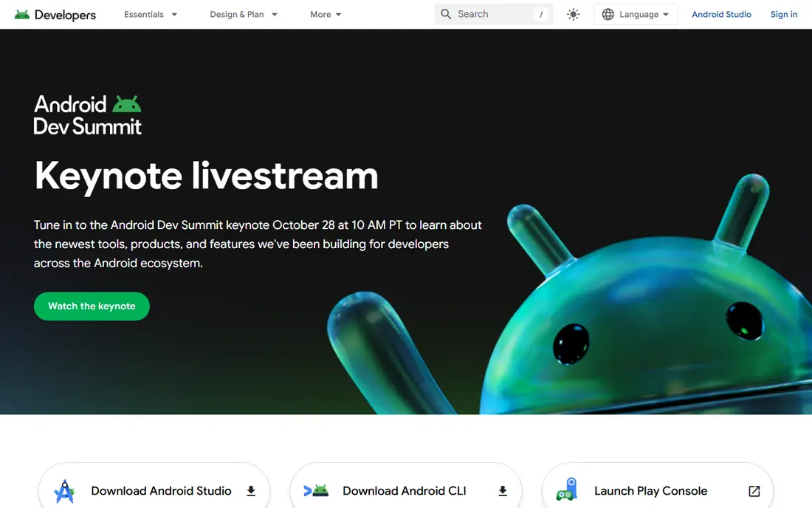Click external link icon on Play Console
The height and width of the screenshot is (508, 812).
point(754,491)
